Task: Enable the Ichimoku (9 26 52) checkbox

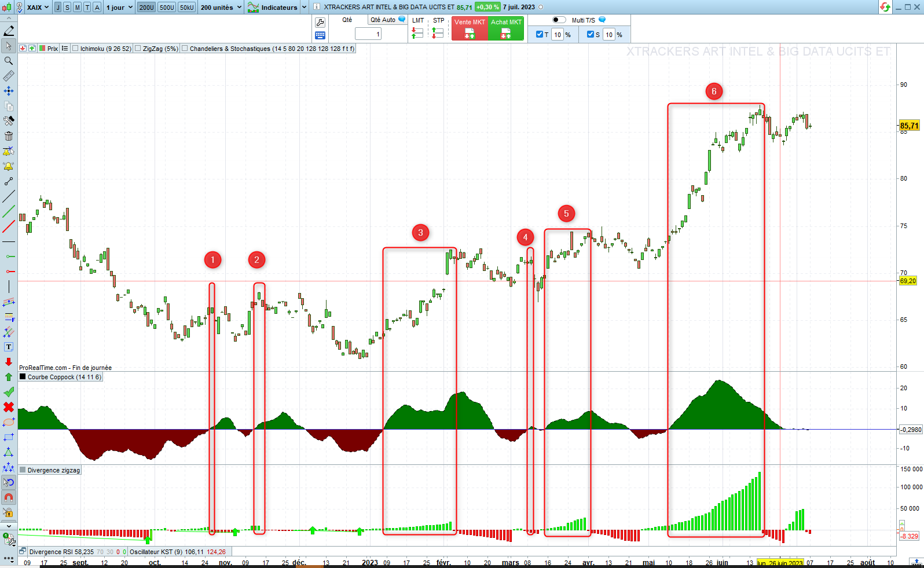Action: click(x=75, y=49)
